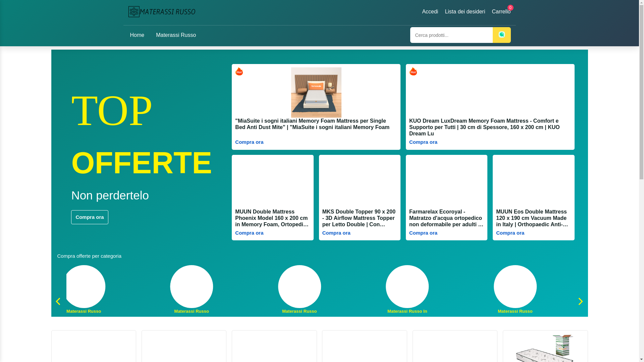Click Compra ora on MUUN Phoenix card
Image resolution: width=644 pixels, height=362 pixels.
click(x=249, y=233)
